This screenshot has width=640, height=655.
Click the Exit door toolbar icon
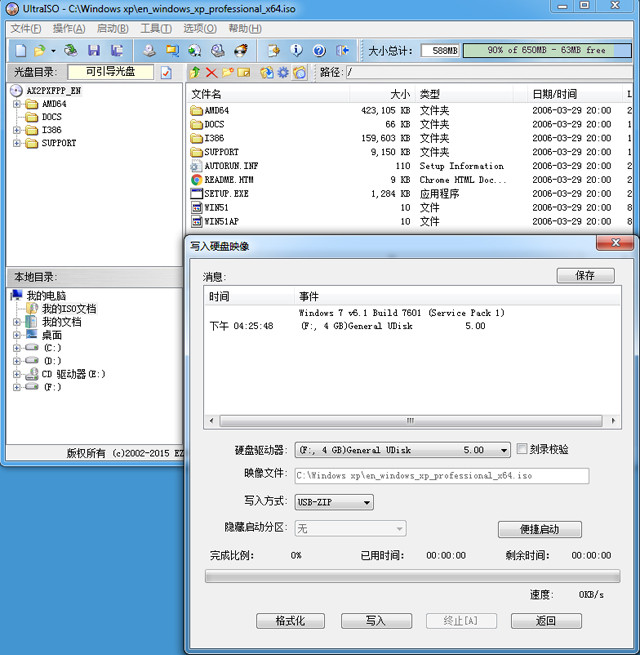pyautogui.click(x=342, y=51)
